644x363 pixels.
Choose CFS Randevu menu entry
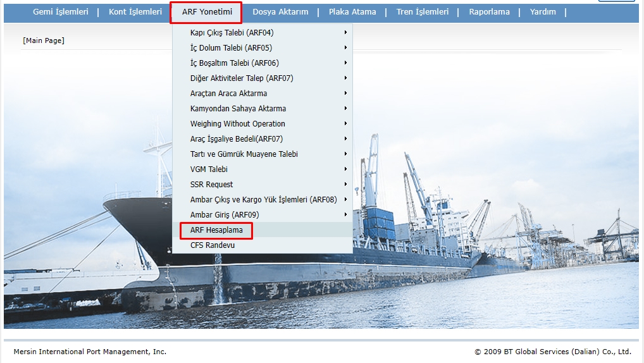213,245
